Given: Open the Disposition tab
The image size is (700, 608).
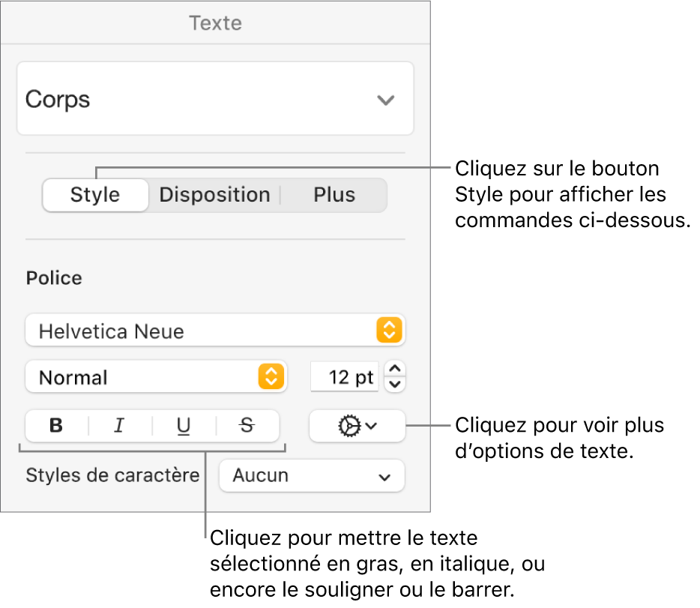Looking at the screenshot, I should click(x=214, y=195).
